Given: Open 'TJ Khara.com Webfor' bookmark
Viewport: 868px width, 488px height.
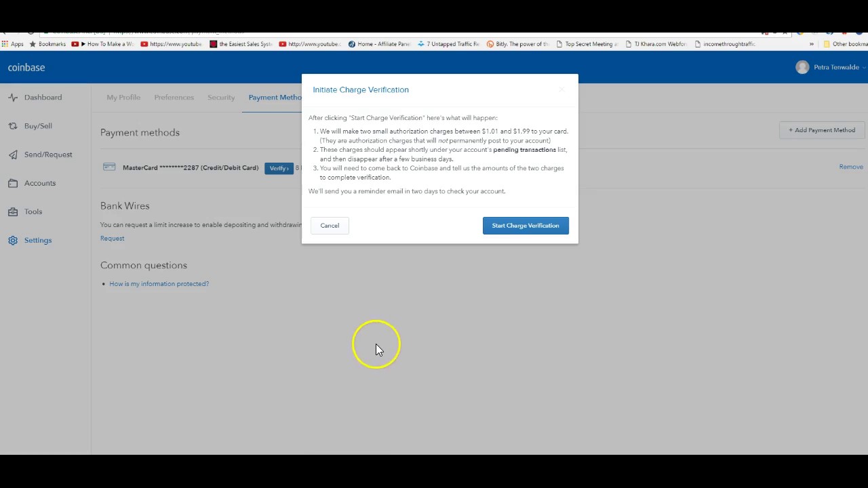Looking at the screenshot, I should coord(656,44).
